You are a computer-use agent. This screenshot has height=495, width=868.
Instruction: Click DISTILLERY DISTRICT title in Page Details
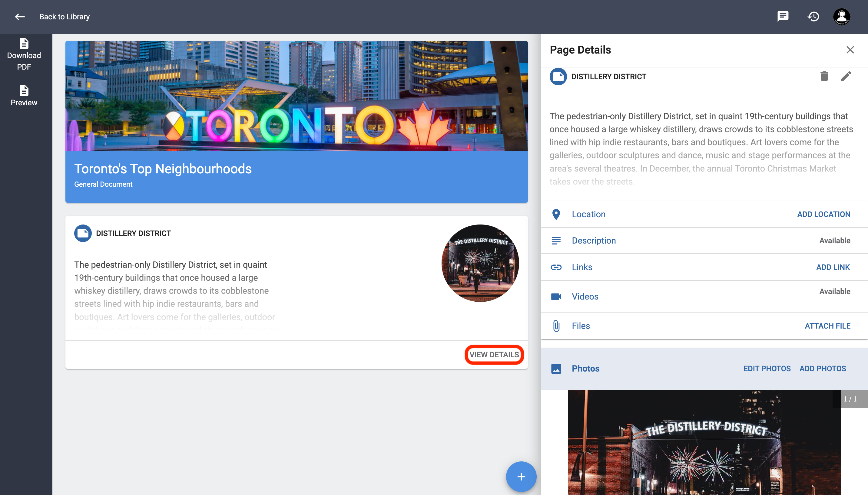pyautogui.click(x=608, y=77)
